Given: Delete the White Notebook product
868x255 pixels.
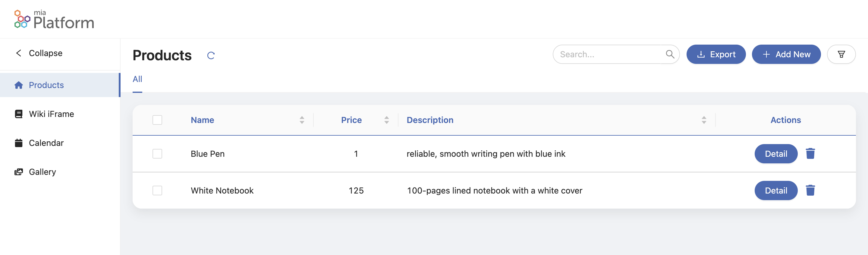Looking at the screenshot, I should pos(811,190).
